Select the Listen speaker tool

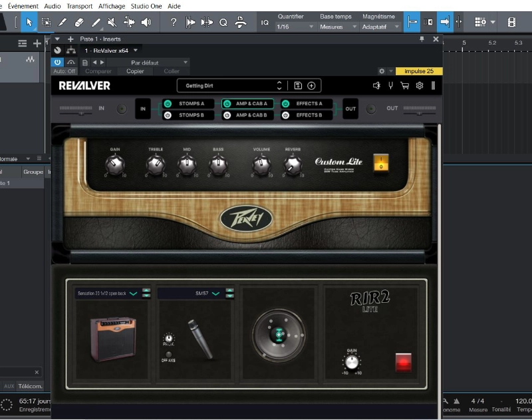(146, 22)
